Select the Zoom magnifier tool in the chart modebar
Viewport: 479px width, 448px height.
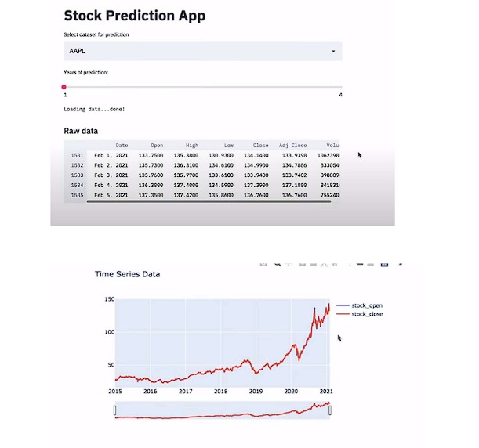click(x=278, y=264)
